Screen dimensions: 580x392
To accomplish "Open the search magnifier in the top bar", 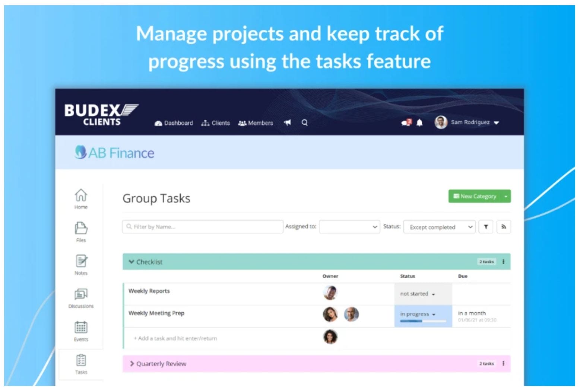I will (305, 122).
